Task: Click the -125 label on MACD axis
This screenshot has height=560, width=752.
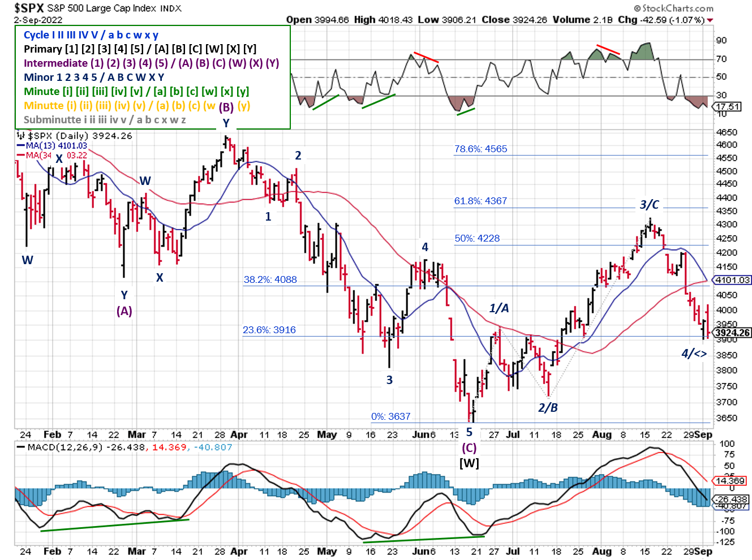Action: point(726,542)
